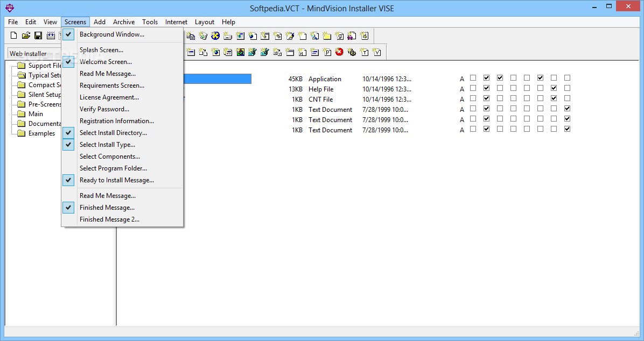Select the Pre-Screens tree folder
The image size is (644, 341).
[44, 104]
